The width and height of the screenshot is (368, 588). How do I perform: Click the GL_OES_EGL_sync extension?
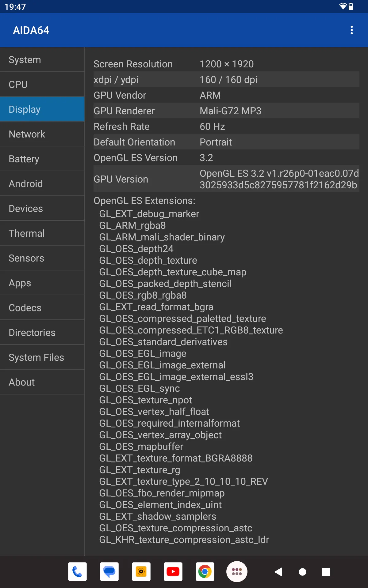tap(140, 388)
